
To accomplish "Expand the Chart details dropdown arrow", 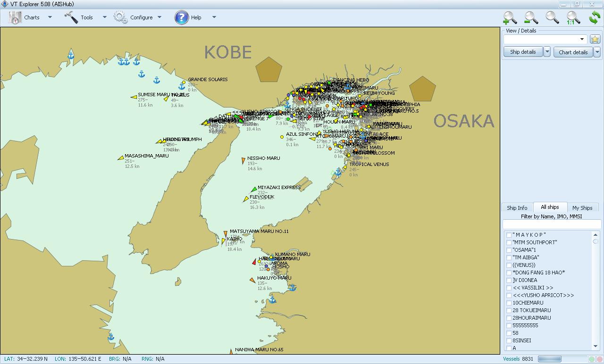I will tap(597, 52).
